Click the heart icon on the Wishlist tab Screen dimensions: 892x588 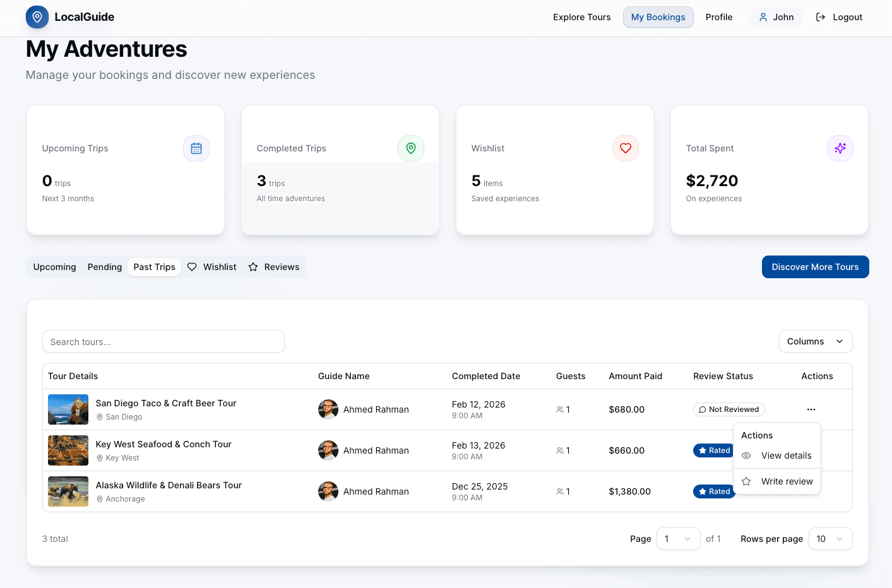pyautogui.click(x=191, y=267)
